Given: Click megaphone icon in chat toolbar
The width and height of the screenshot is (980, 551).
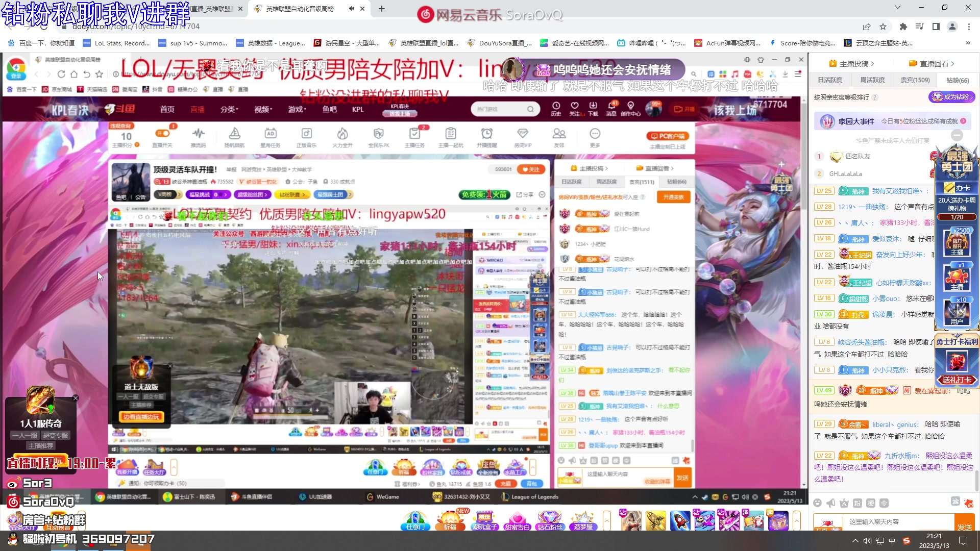Looking at the screenshot, I should [x=831, y=503].
